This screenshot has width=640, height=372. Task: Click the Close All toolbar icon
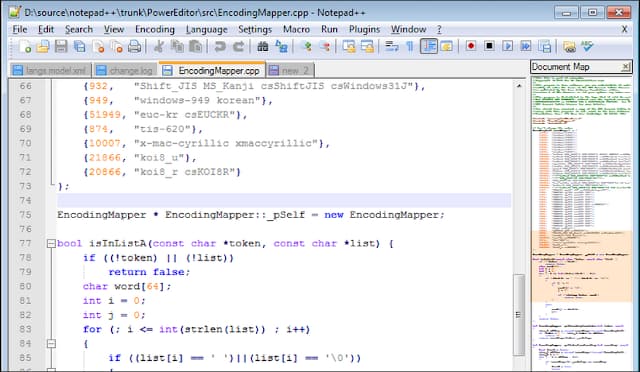117,47
